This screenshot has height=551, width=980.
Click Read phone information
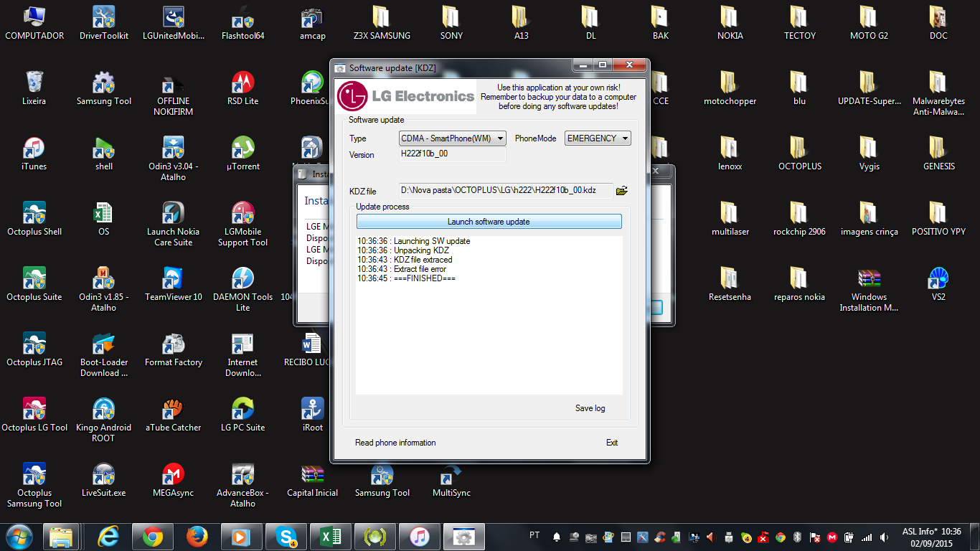coord(395,443)
